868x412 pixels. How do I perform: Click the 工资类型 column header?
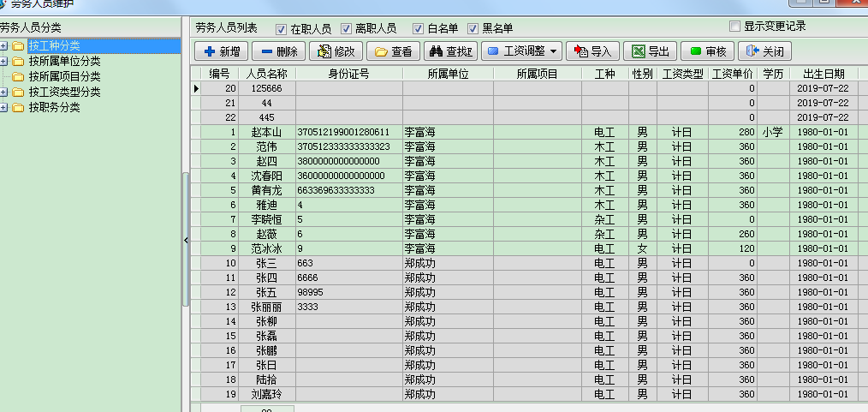[x=682, y=74]
